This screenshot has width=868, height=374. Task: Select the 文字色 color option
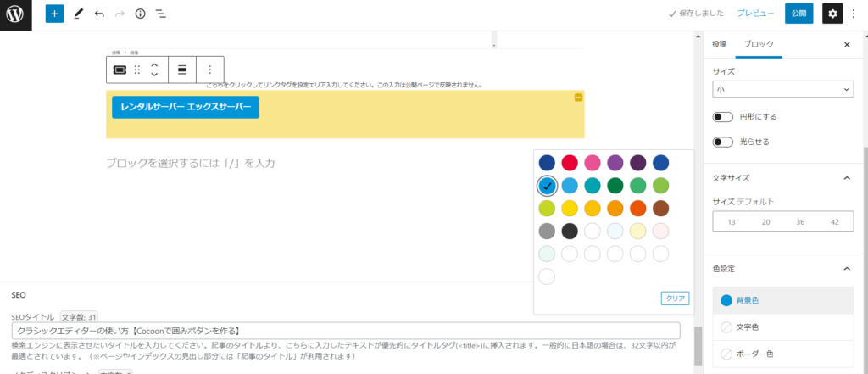click(782, 327)
